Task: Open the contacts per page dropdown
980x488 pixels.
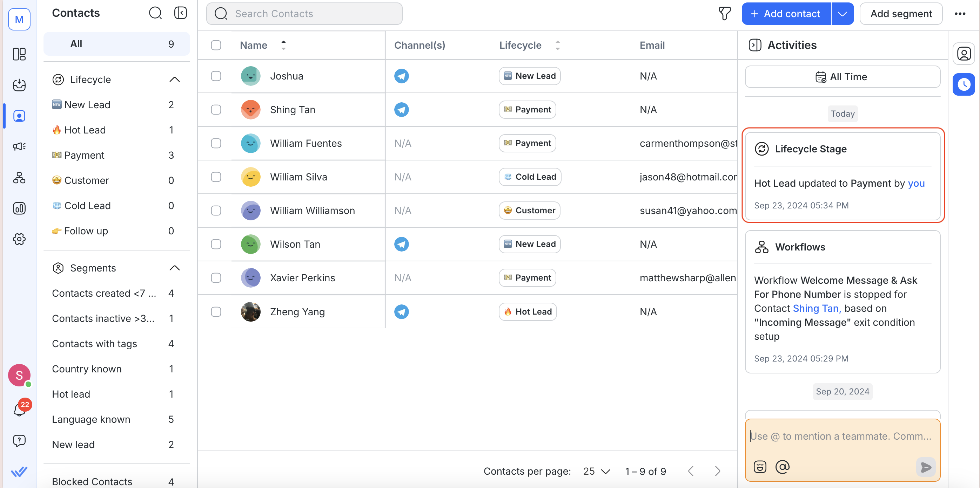Action: pos(597,471)
